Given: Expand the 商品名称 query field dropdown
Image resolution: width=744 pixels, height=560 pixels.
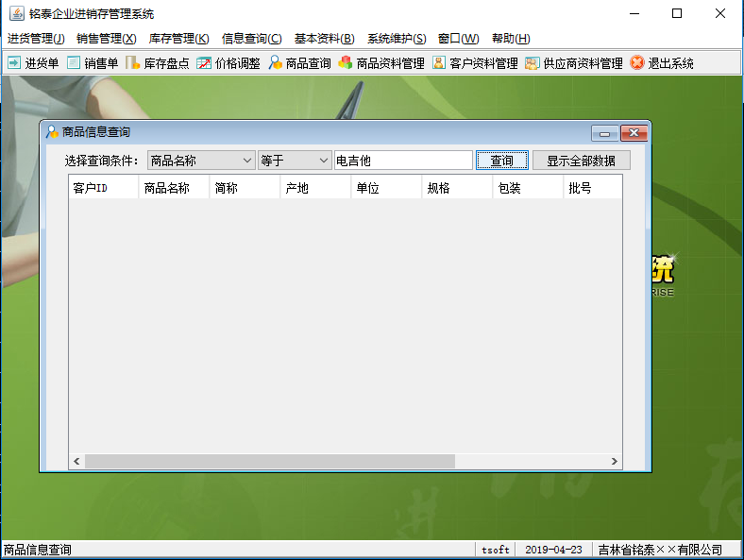Looking at the screenshot, I should 246,161.
